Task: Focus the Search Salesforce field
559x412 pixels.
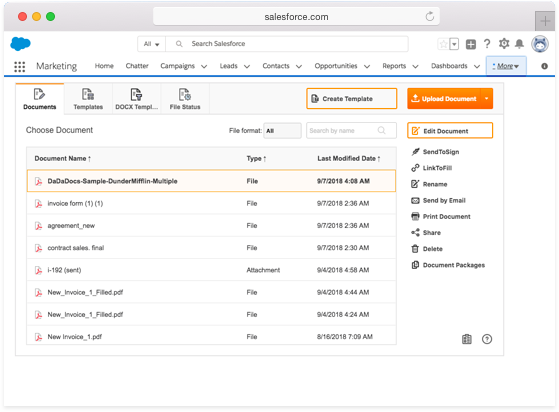Action: click(x=287, y=44)
